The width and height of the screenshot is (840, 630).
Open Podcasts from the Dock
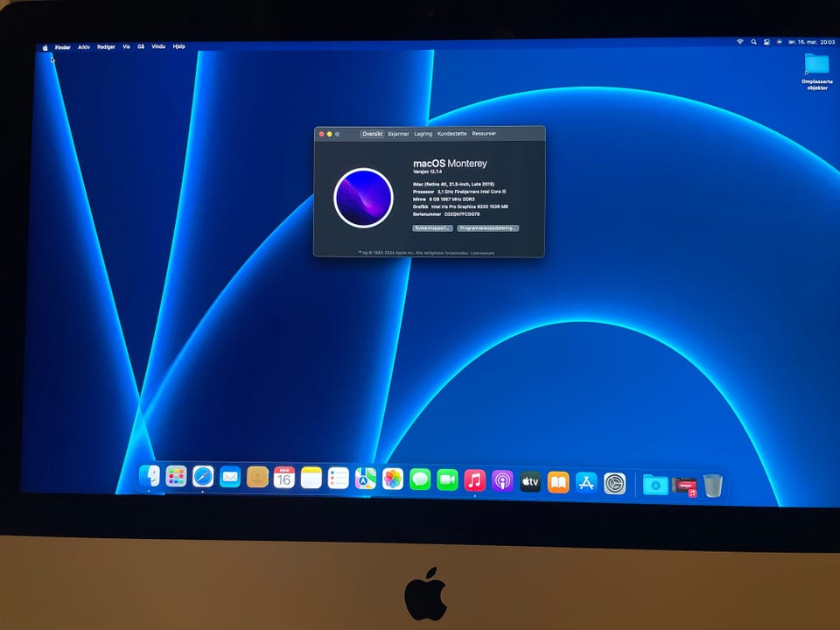[x=502, y=481]
